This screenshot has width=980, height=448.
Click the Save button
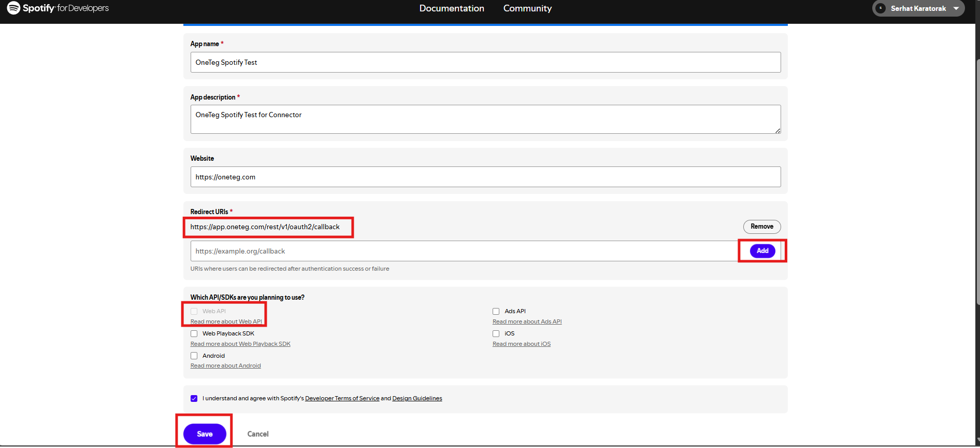205,434
